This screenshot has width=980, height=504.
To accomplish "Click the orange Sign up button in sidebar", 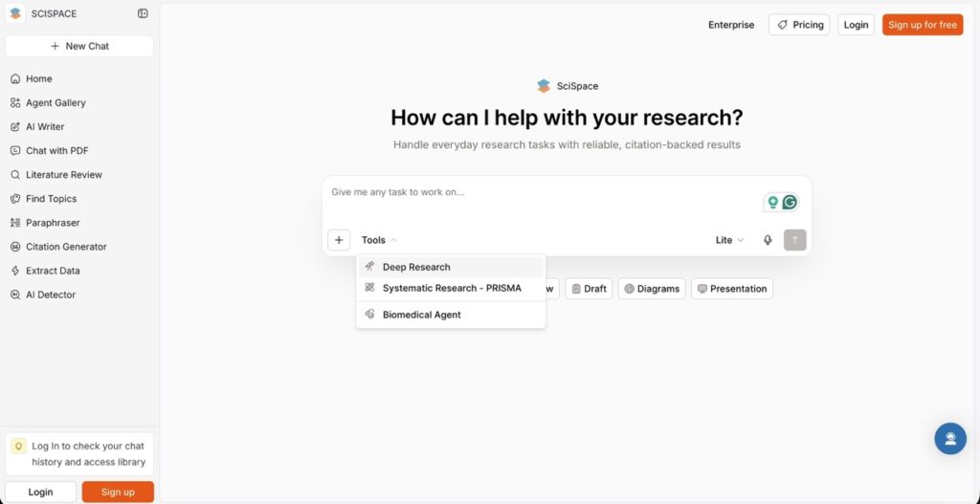I will point(118,493).
